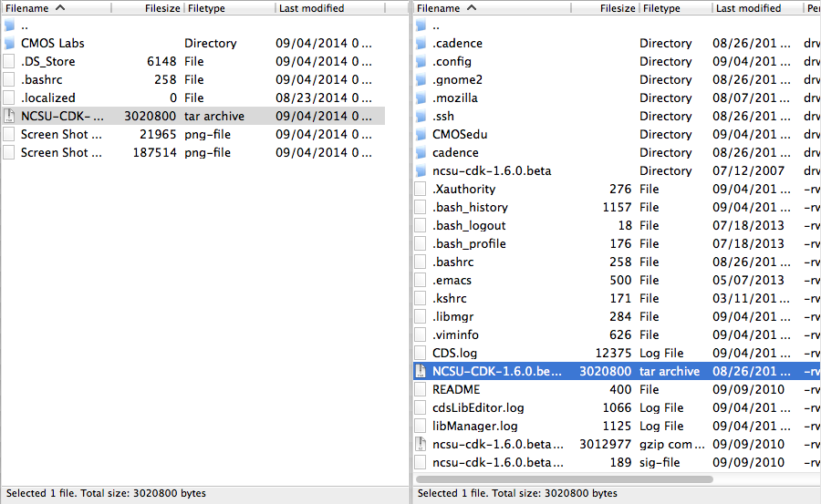
Task: Click the local NCSU-CDK tar archive icon
Action: 9,116
